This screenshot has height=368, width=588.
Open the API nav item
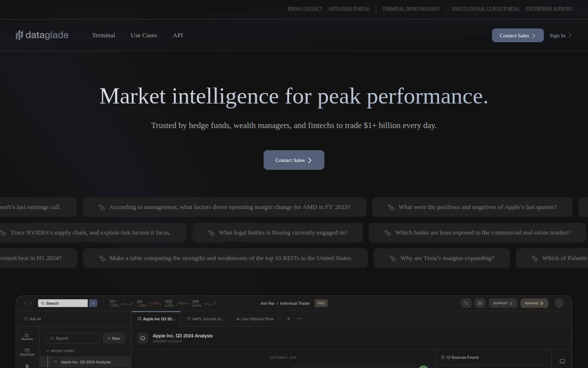click(x=178, y=35)
